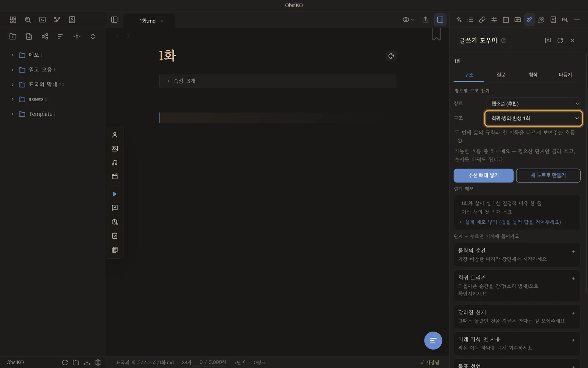Insert the 미래 지식 첫 사용 step

coord(517,343)
